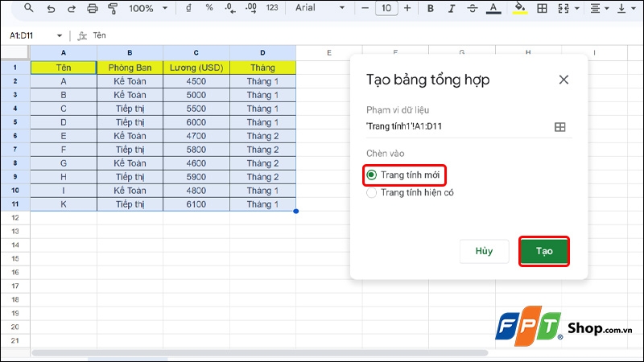Click the merge cells icon
This screenshot has height=362, width=644.
pyautogui.click(x=563, y=8)
